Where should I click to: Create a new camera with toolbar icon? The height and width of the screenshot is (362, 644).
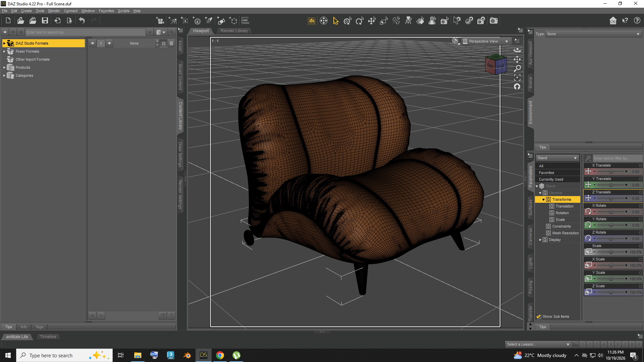(160, 21)
